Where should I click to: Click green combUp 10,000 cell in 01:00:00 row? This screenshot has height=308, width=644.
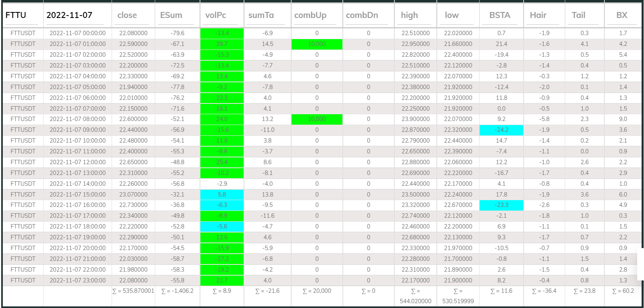[x=317, y=44]
